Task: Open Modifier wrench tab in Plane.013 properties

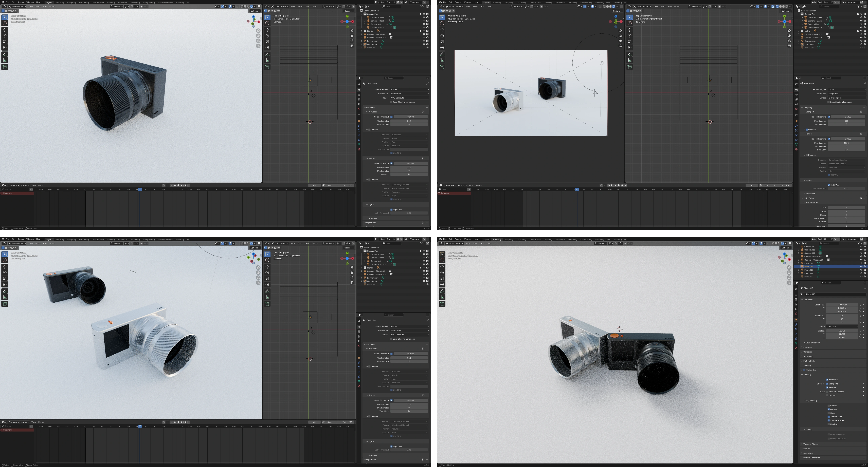Action: [796, 325]
